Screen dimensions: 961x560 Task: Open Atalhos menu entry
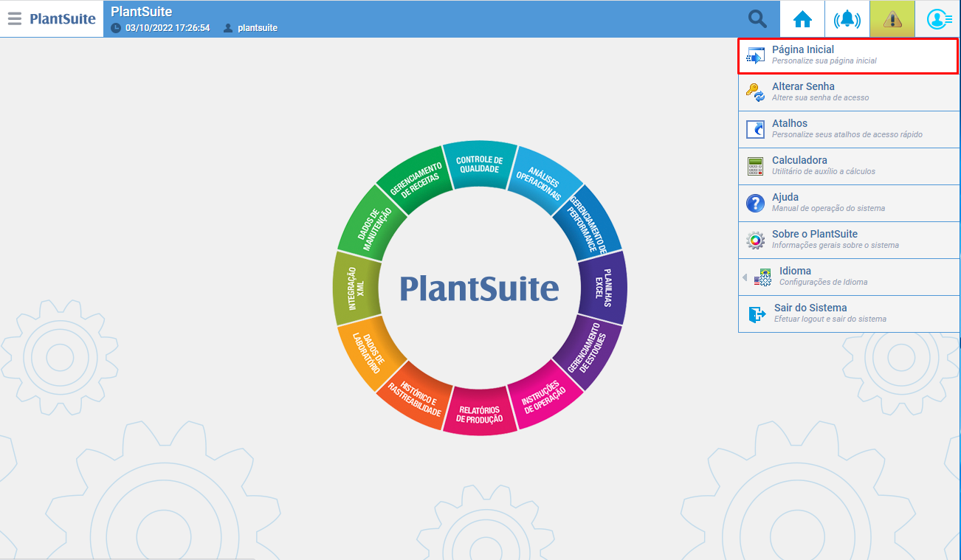tap(849, 130)
